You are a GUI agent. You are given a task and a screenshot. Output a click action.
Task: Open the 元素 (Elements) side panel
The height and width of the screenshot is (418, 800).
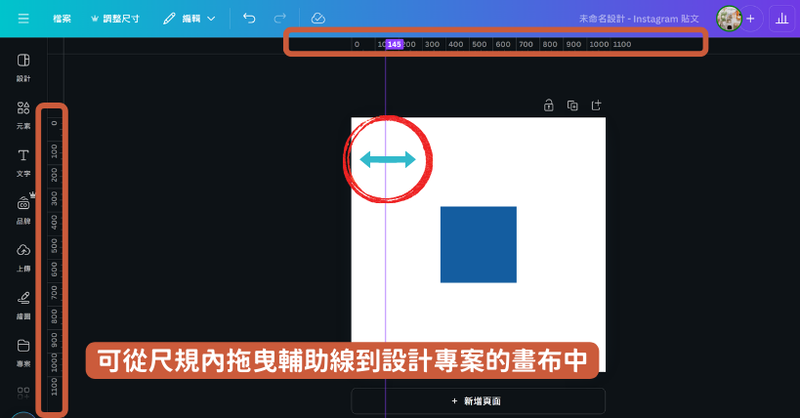click(x=23, y=114)
